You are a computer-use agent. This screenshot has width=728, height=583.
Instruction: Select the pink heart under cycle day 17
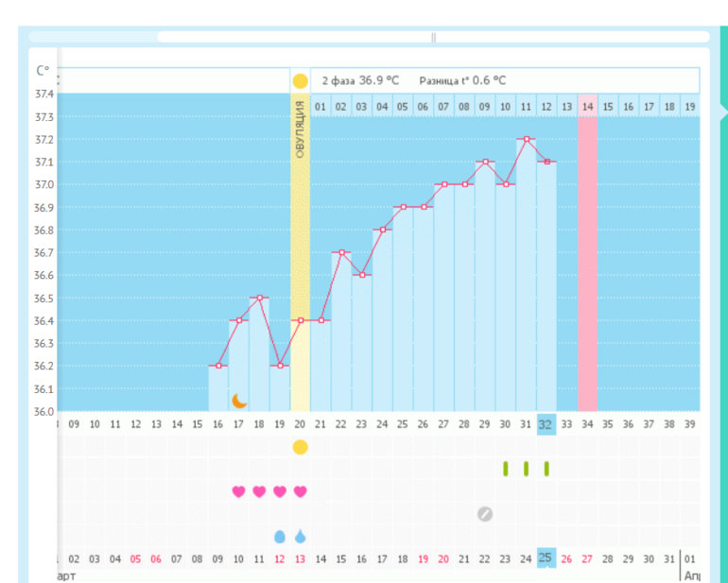coord(238,491)
